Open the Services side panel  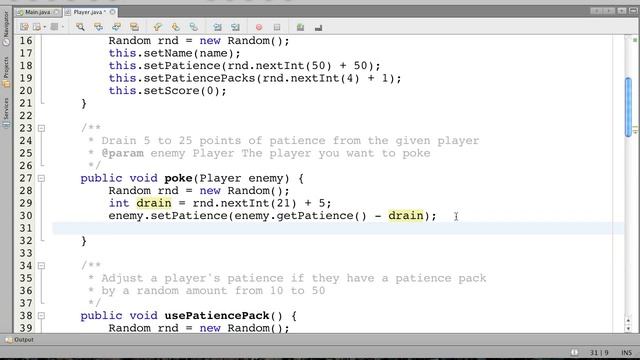(x=6, y=113)
